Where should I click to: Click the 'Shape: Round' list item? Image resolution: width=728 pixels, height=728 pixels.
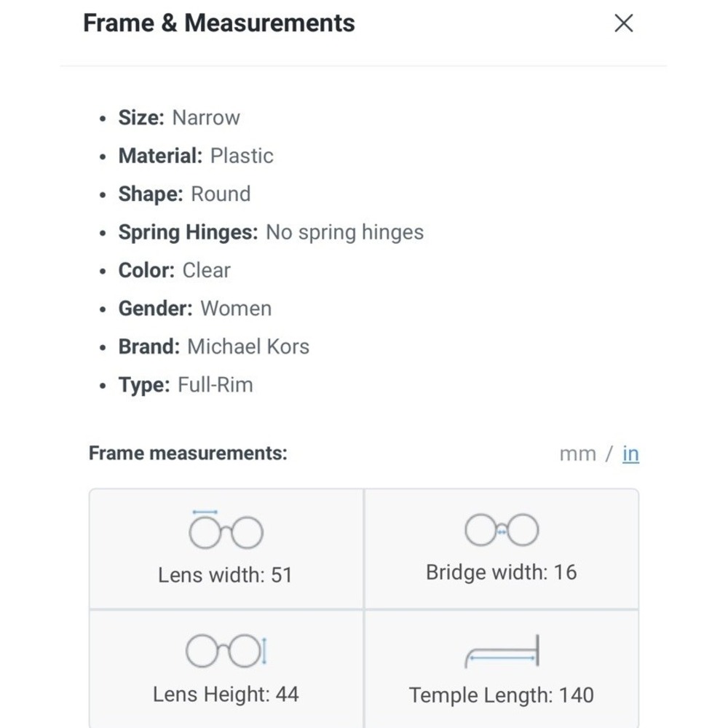(x=184, y=194)
